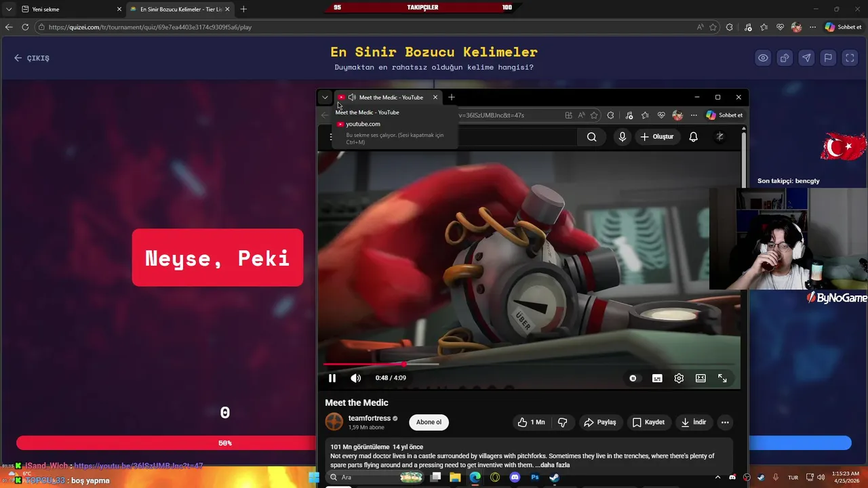Share the video with Paylaş

point(599,422)
